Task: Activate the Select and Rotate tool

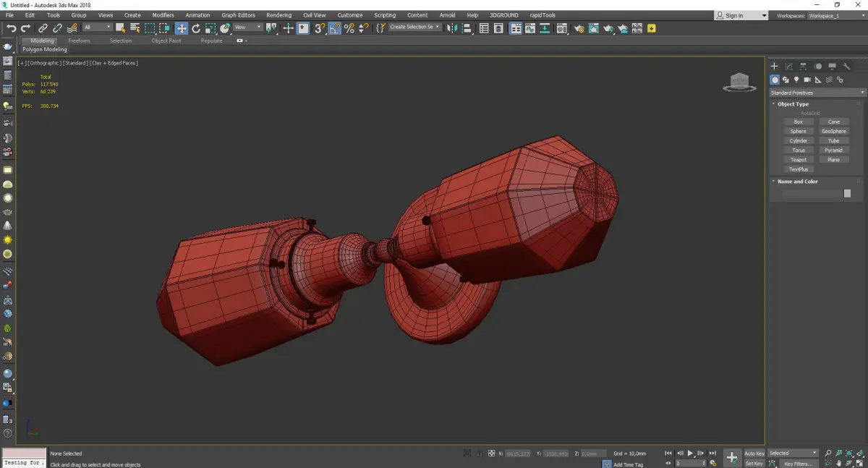Action: (x=196, y=28)
